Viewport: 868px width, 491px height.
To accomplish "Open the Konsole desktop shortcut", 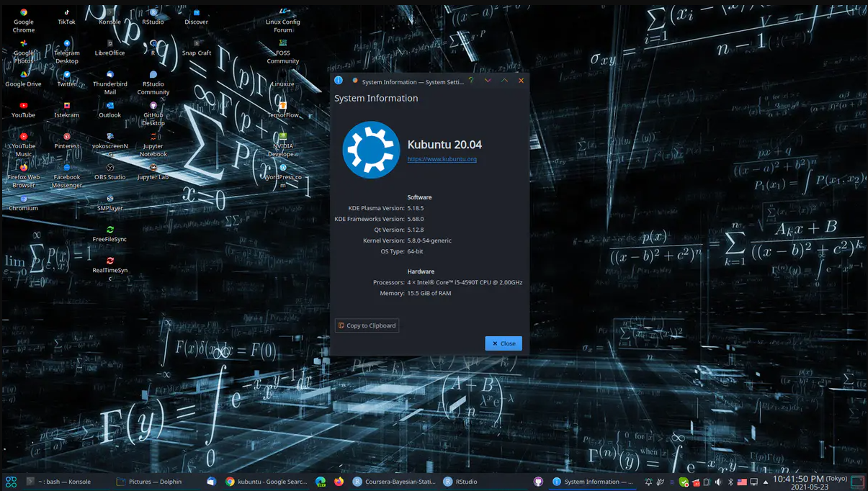I will click(109, 17).
